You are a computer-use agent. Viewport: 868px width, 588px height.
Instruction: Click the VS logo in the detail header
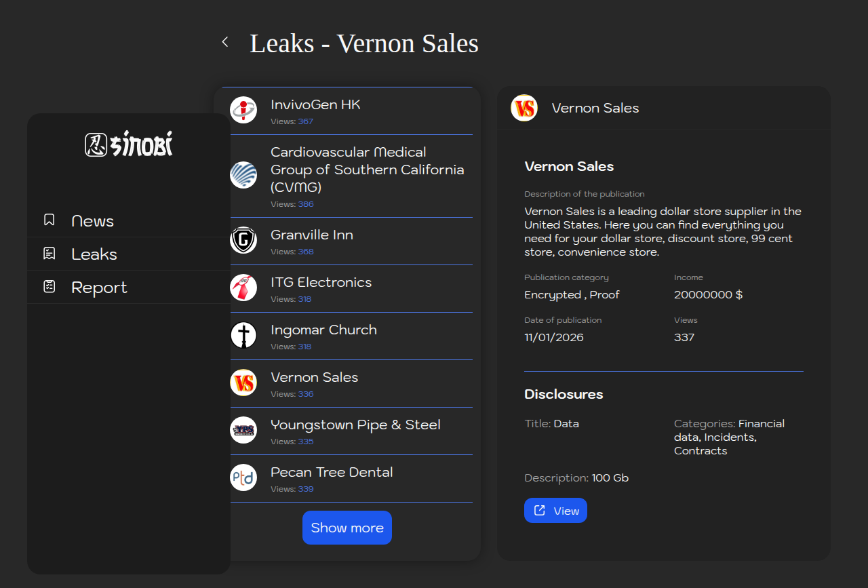pyautogui.click(x=524, y=108)
